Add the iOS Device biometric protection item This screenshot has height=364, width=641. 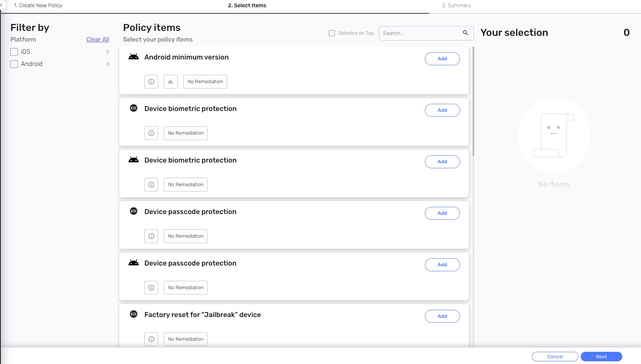click(x=442, y=110)
